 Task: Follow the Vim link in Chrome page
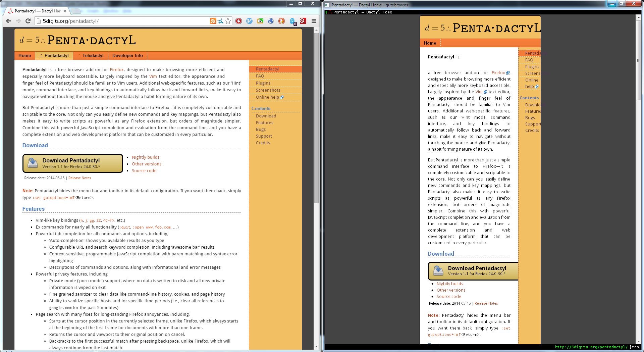pyautogui.click(x=153, y=76)
